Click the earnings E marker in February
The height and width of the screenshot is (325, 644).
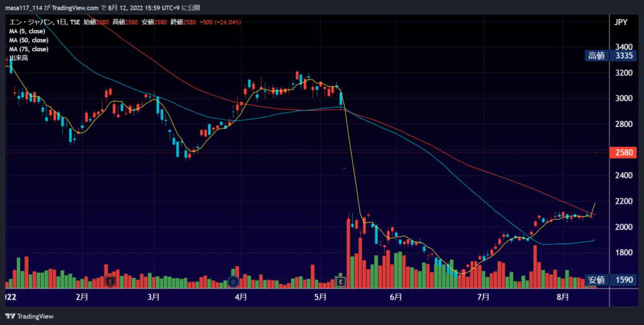pyautogui.click(x=110, y=282)
